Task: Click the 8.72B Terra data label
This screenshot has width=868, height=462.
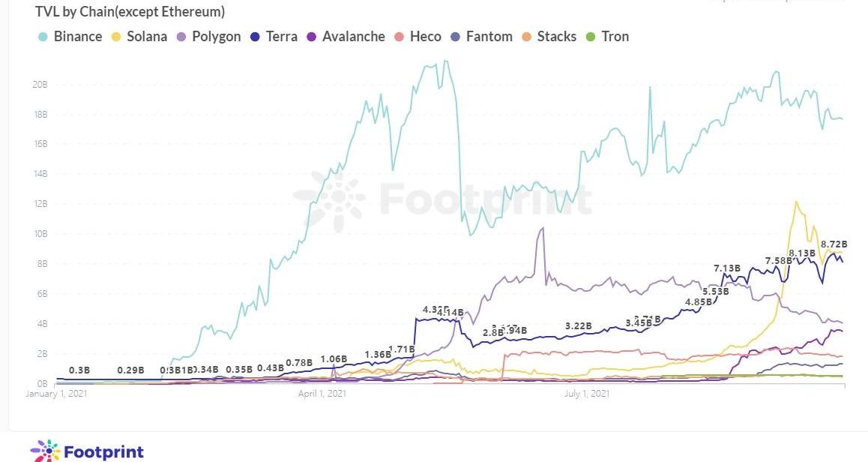Action: 834,244
